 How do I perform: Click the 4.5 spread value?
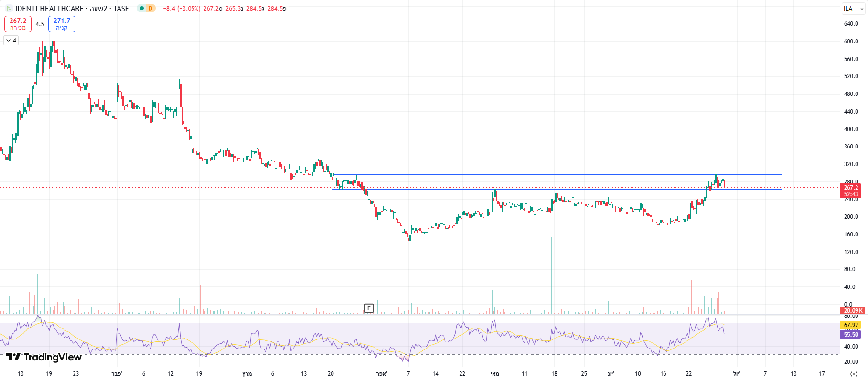tap(40, 24)
